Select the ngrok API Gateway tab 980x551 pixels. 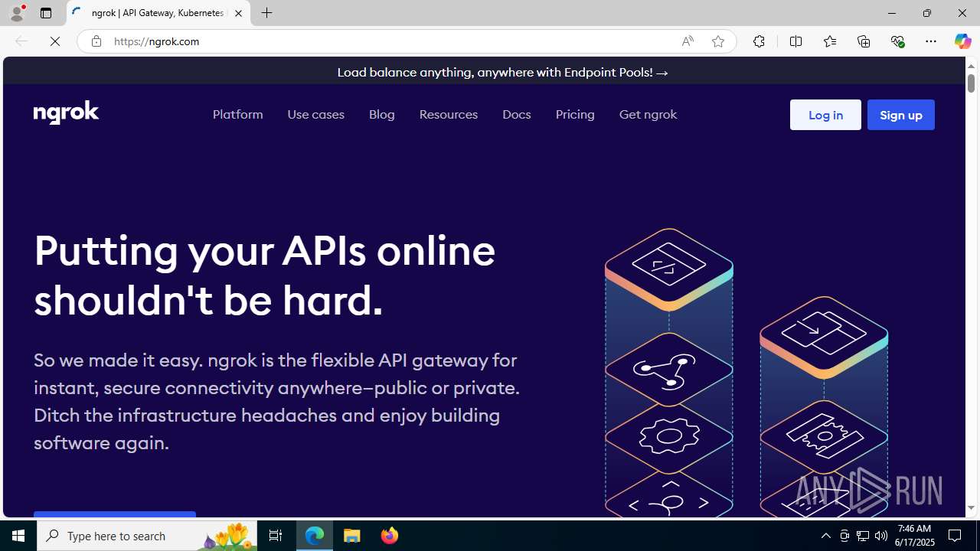point(158,13)
